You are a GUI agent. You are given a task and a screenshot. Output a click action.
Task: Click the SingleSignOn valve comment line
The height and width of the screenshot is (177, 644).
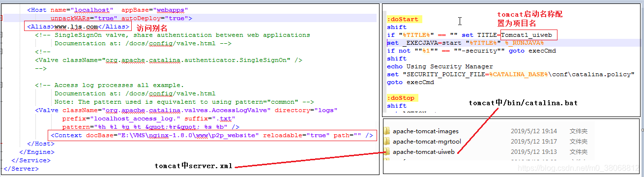(173, 35)
